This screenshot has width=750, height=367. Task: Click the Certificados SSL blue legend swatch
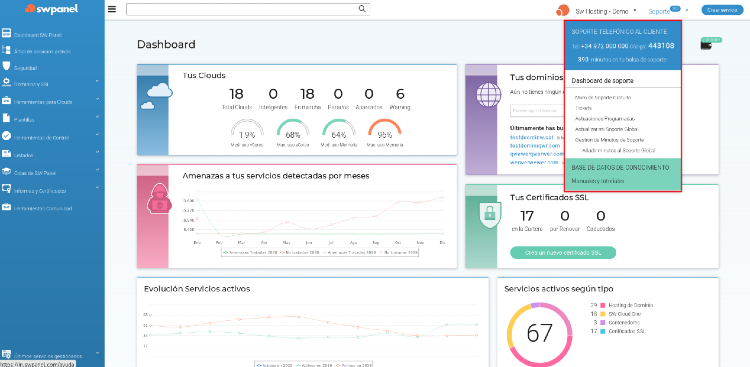coord(603,331)
